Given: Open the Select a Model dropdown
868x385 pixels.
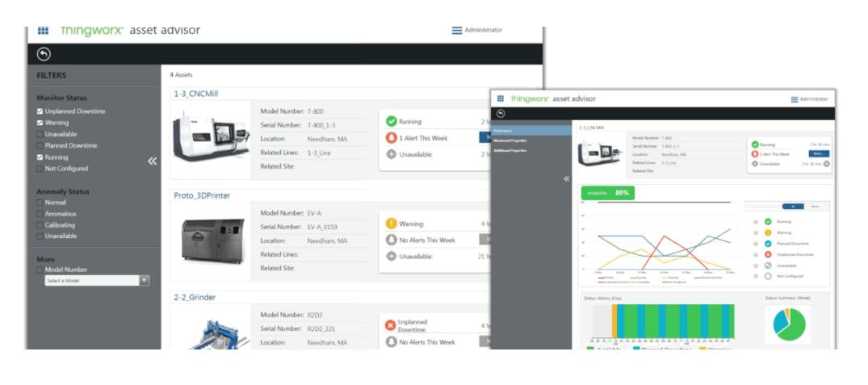Looking at the screenshot, I should (x=97, y=280).
